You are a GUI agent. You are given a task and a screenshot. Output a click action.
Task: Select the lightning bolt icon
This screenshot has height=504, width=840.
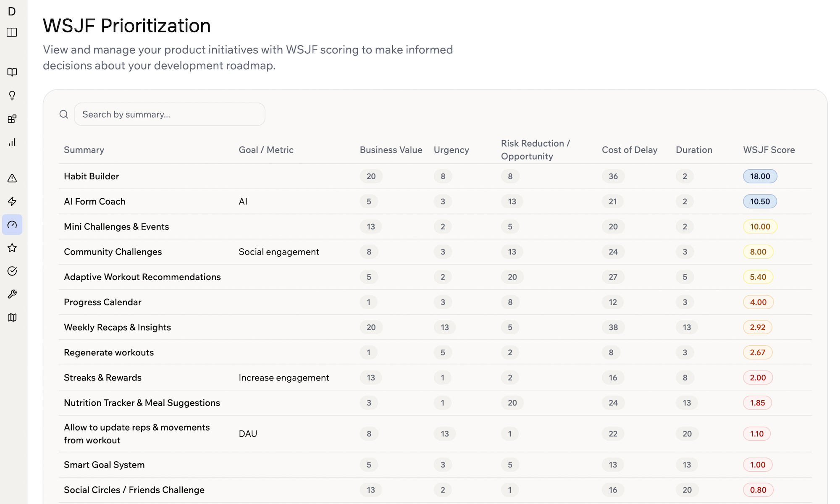point(12,202)
